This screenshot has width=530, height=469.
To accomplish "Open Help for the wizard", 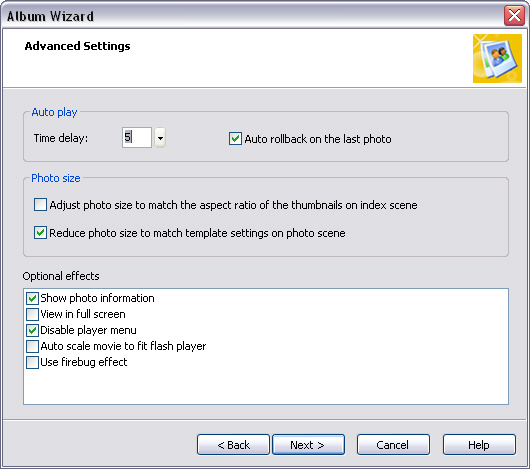I will pos(479,445).
